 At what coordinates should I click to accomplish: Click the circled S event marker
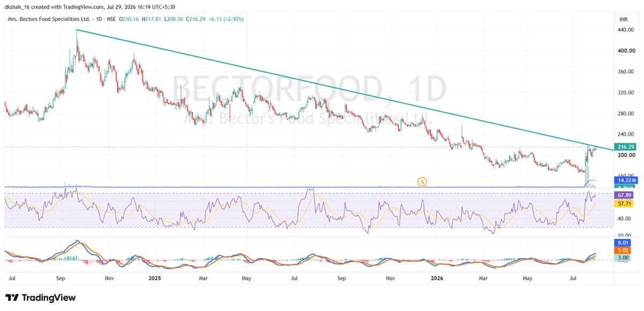click(422, 182)
